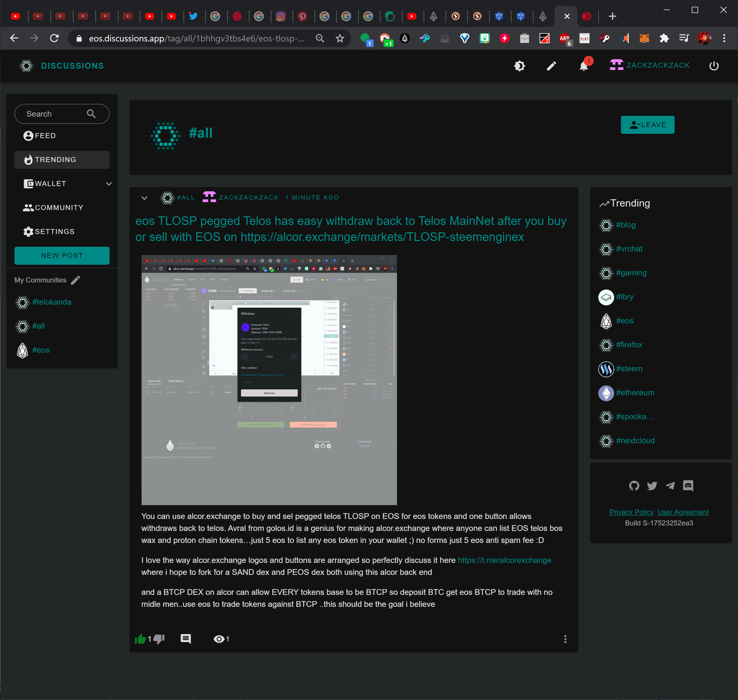Bookmark the page with star icon
Viewport: 738px width, 700px height.
click(340, 38)
